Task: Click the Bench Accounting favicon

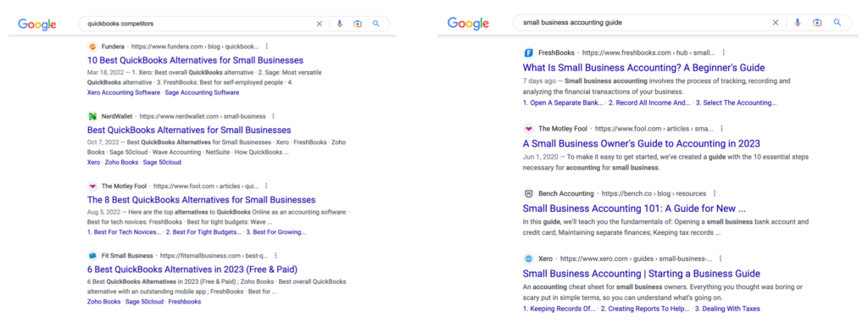Action: [x=528, y=194]
